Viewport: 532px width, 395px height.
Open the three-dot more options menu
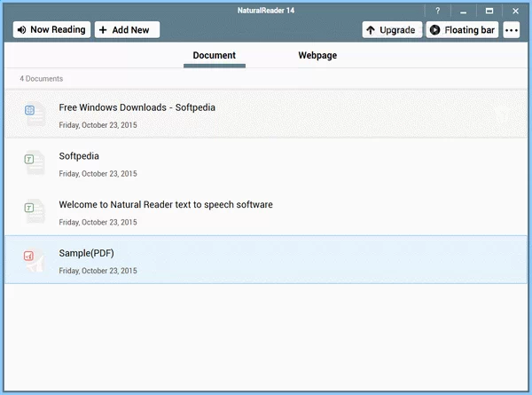511,30
